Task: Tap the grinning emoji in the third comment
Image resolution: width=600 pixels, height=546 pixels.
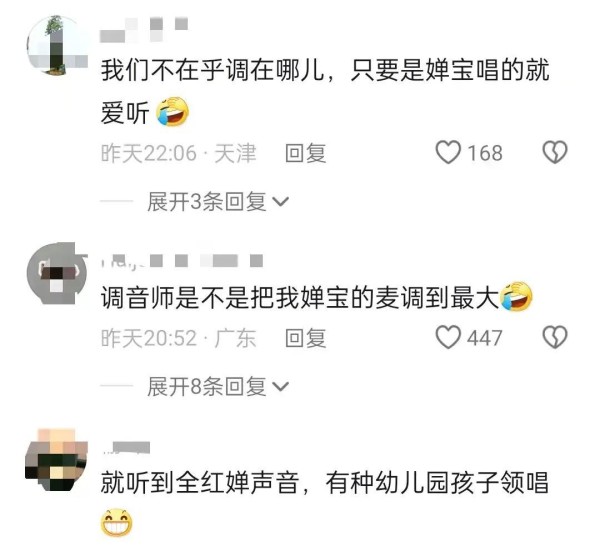Action: click(x=117, y=523)
